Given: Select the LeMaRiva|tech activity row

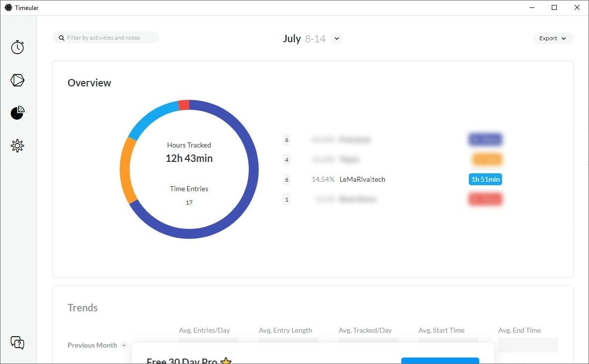Looking at the screenshot, I should point(362,179).
